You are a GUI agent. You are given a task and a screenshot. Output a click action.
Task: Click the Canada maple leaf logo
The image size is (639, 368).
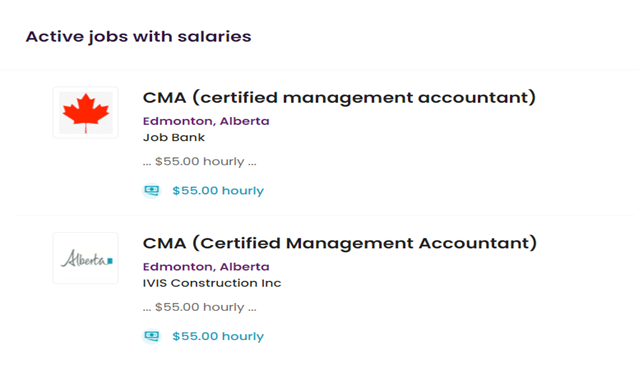pos(86,112)
